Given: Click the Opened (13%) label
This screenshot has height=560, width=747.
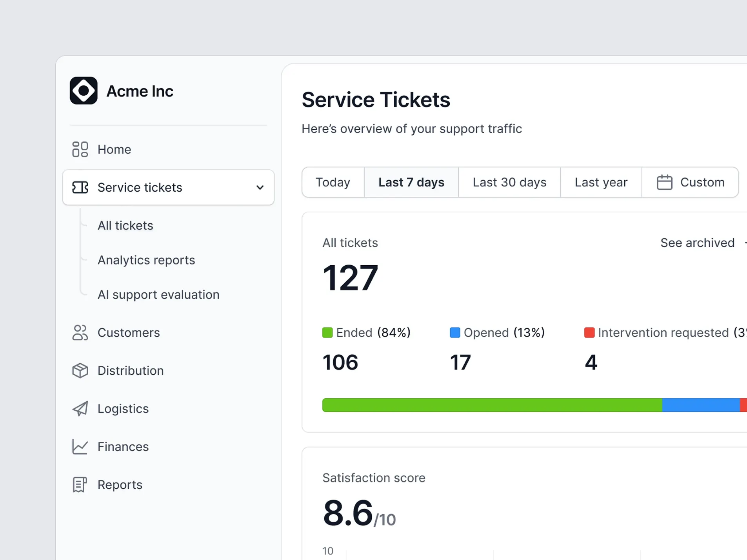Looking at the screenshot, I should point(504,332).
